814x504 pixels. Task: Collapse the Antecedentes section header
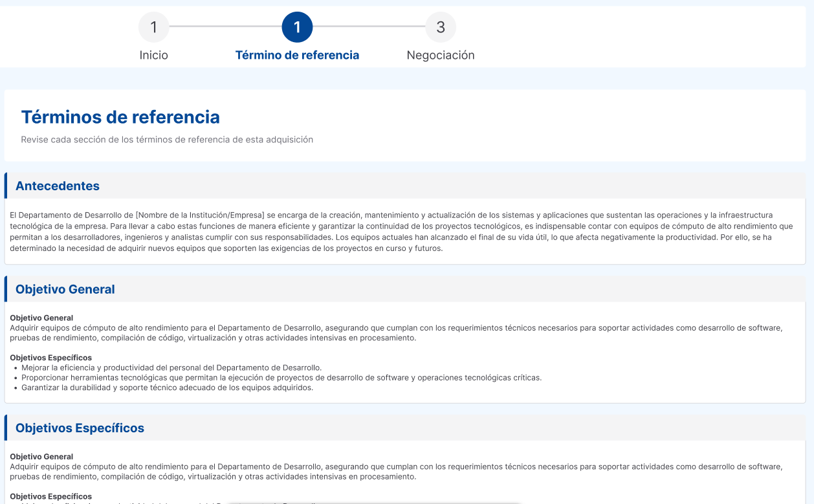point(58,186)
